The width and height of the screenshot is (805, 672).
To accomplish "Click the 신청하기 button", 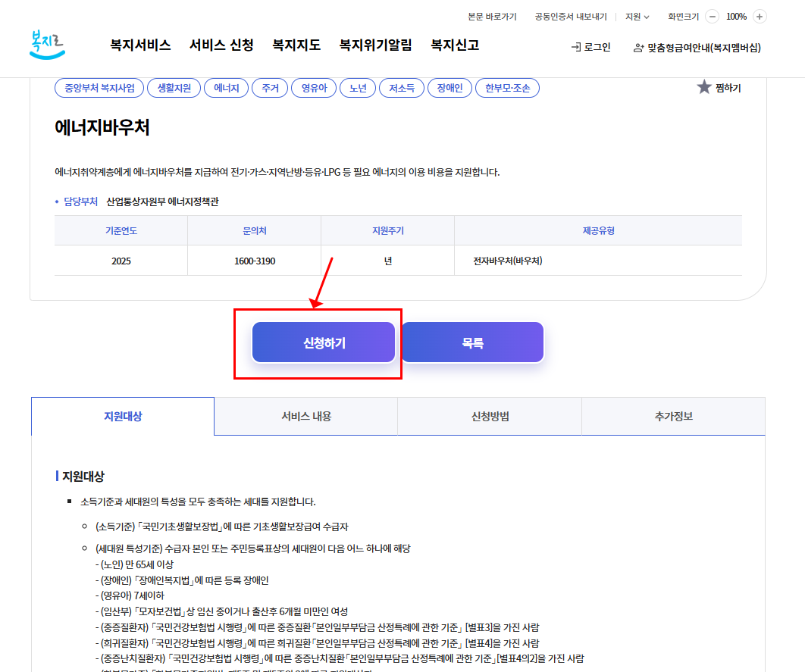I will click(x=323, y=342).
